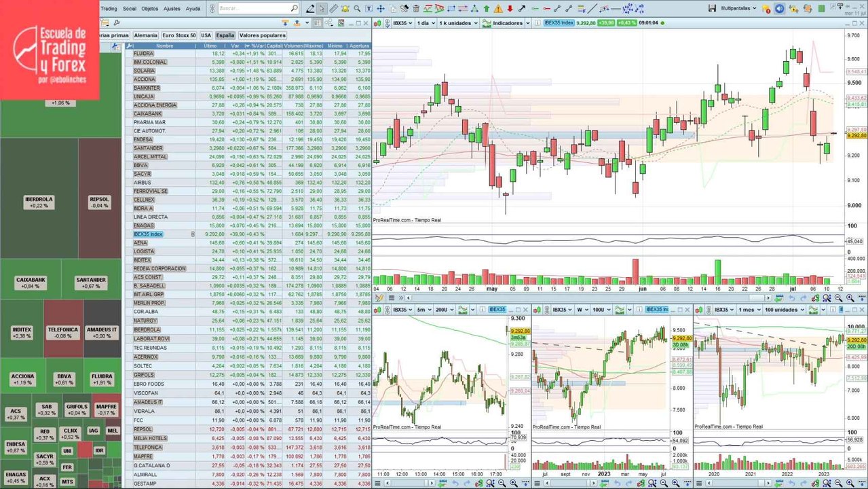The image size is (868, 489).
Task: Select the FLUIDRA row in the list
Action: [x=248, y=54]
